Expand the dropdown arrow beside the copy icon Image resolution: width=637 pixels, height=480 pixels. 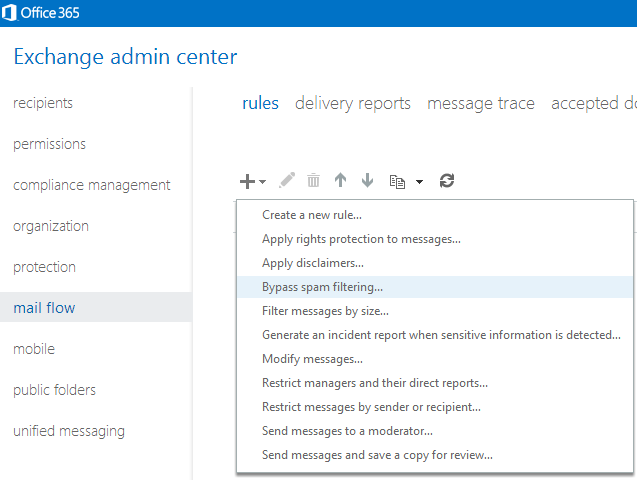coord(419,182)
